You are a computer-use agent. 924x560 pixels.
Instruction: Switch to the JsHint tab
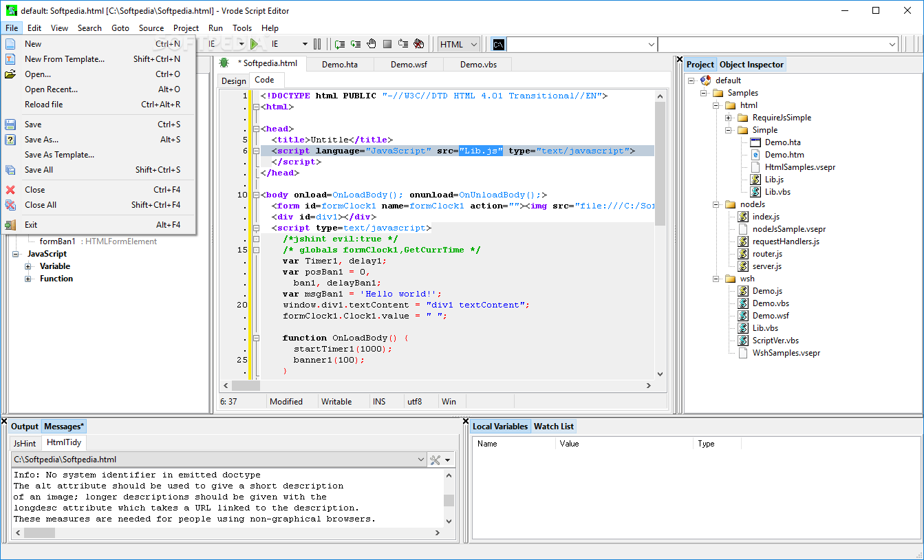(x=25, y=444)
